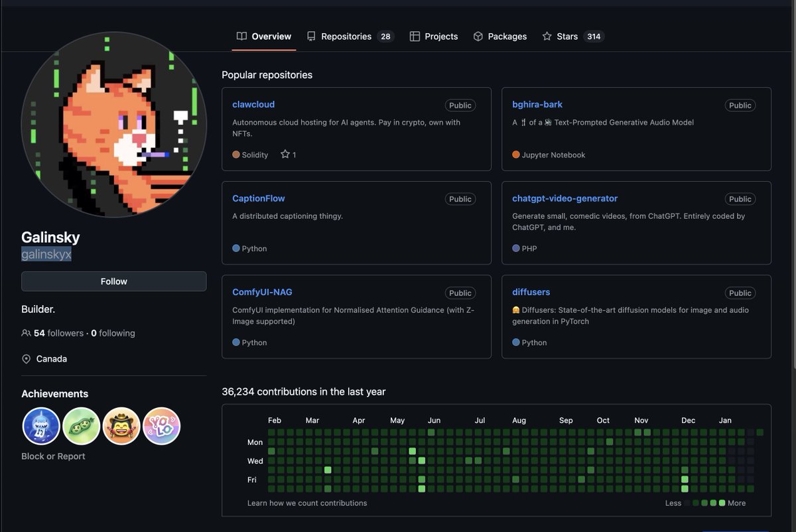Click the star icon beside Stars
Viewport: 796px width, 532px height.
[x=547, y=36]
